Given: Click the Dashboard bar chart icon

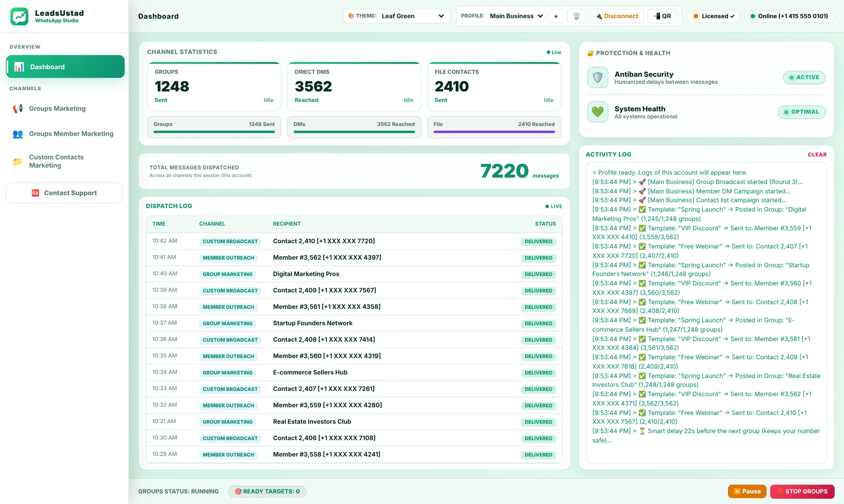Looking at the screenshot, I should coord(19,67).
